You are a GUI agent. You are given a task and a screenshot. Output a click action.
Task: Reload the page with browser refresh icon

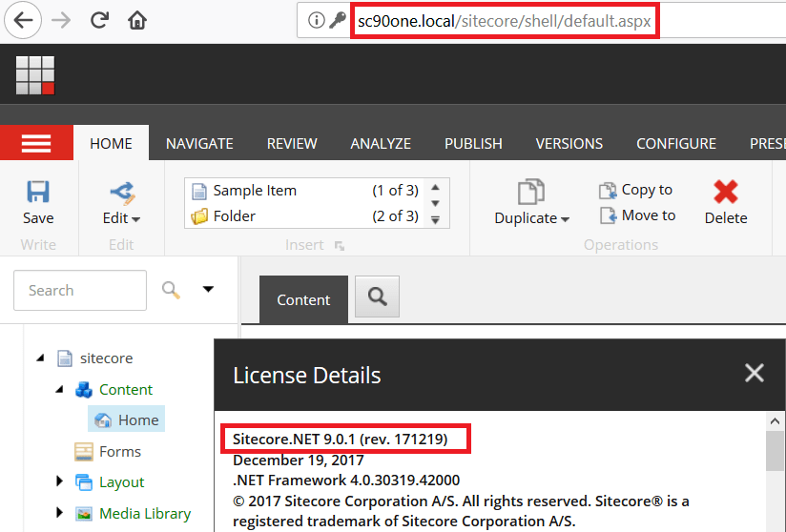click(x=98, y=20)
